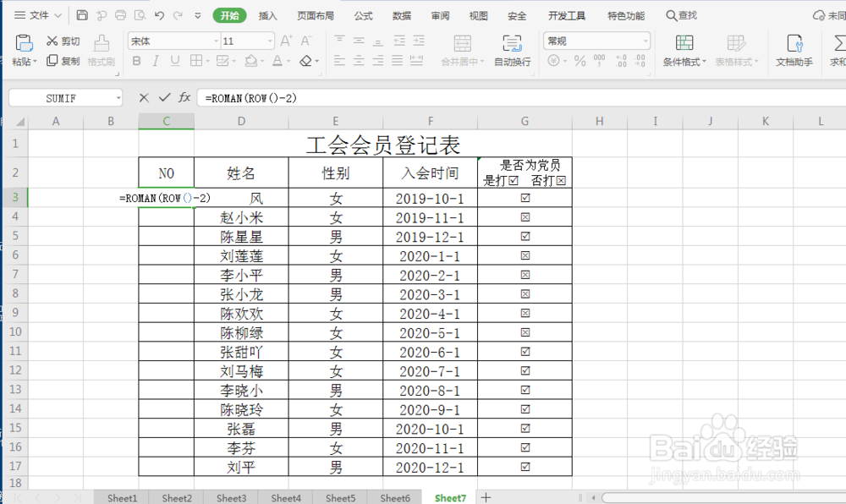This screenshot has height=504, width=846.
Task: Click Merge and Center (合并居中)
Action: pos(463,50)
